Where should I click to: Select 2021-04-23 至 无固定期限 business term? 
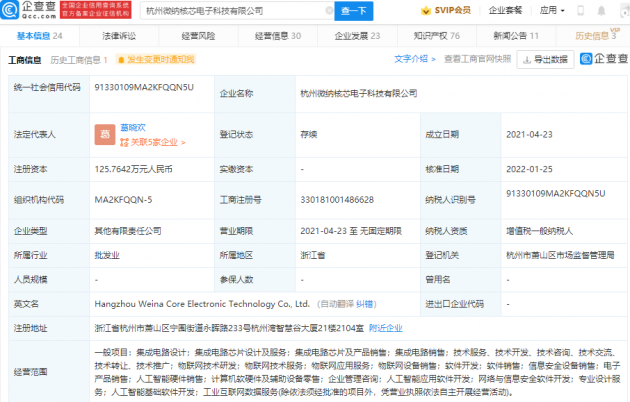click(351, 231)
